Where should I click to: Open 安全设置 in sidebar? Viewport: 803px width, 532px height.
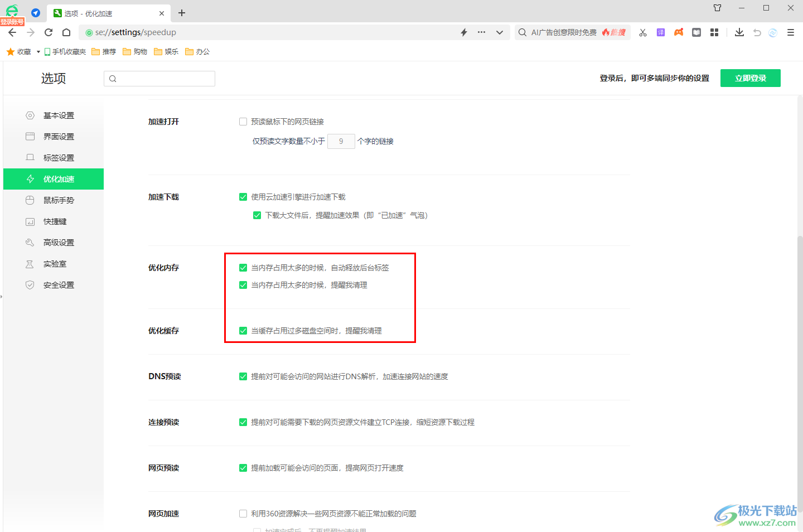54,285
